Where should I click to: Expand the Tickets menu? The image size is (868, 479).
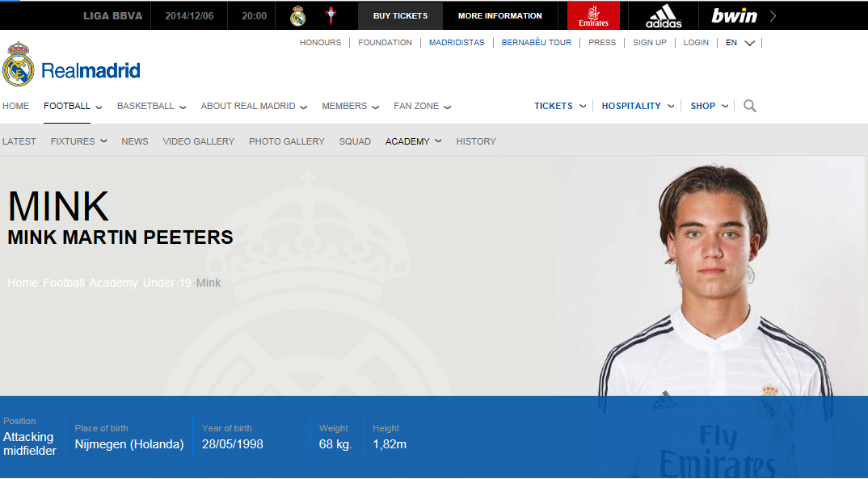point(560,106)
